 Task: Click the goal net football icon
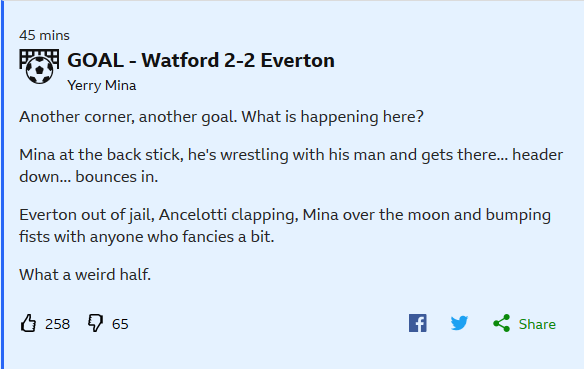click(39, 67)
